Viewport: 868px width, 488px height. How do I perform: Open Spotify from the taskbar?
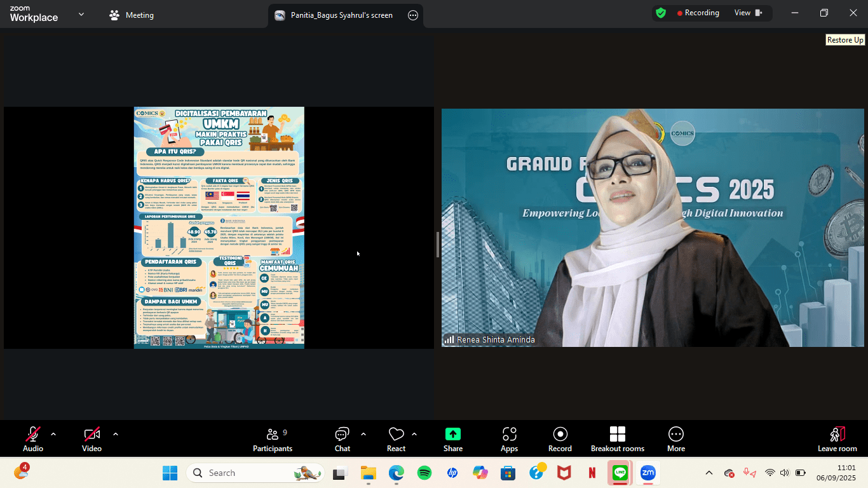coord(424,473)
